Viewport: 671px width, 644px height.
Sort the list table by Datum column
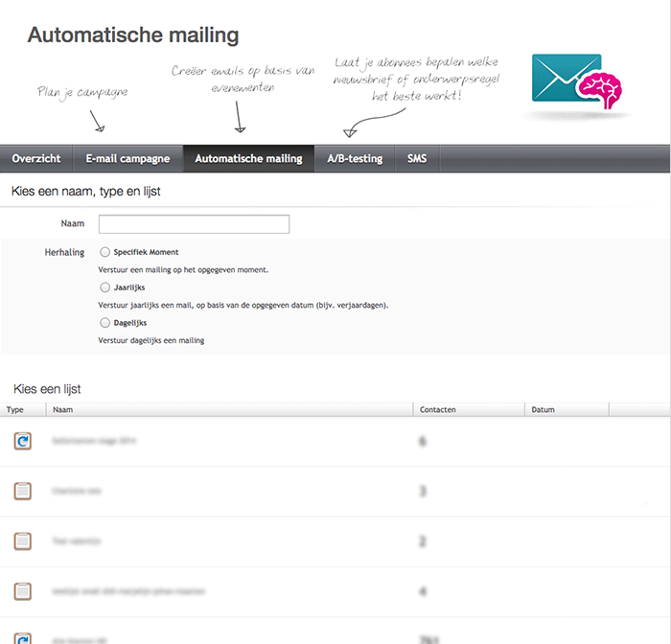click(x=543, y=410)
